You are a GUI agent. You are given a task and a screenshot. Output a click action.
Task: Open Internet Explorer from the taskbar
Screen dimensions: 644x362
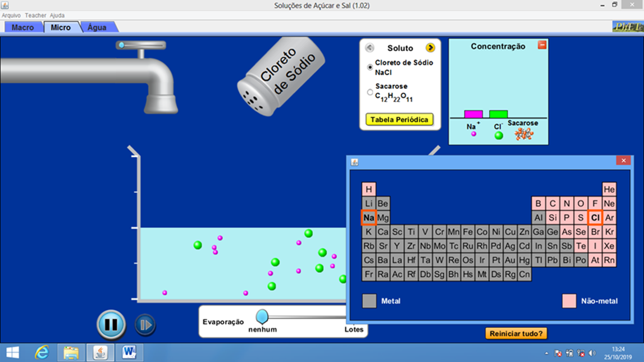[42, 352]
